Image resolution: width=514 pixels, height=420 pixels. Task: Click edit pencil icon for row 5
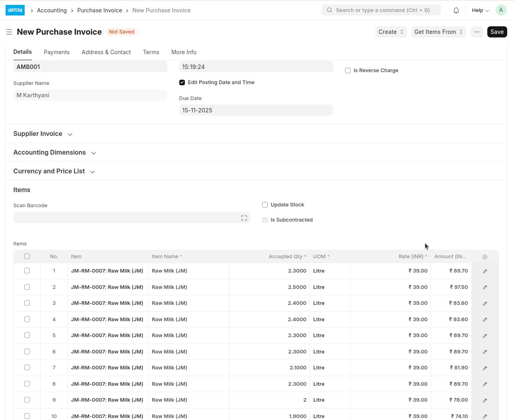pyautogui.click(x=485, y=336)
